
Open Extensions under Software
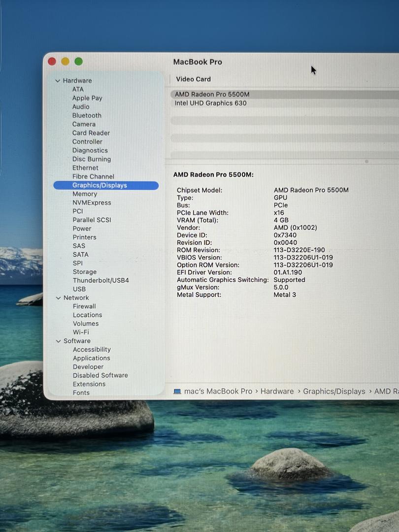(x=89, y=384)
